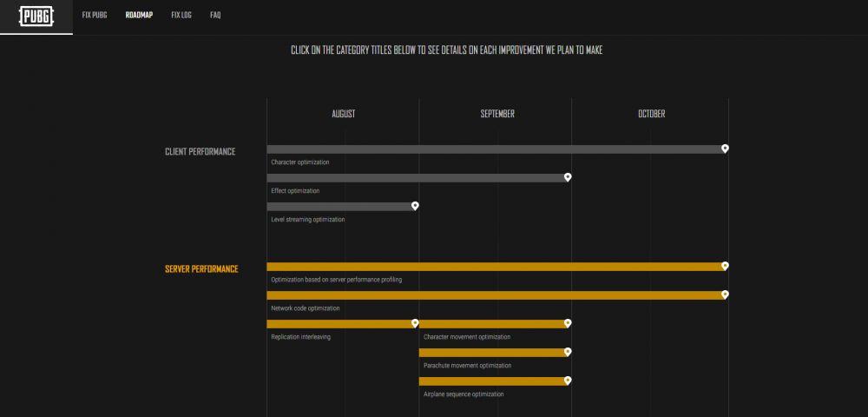
Task: Click the Network code optimization end pin
Action: (725, 295)
